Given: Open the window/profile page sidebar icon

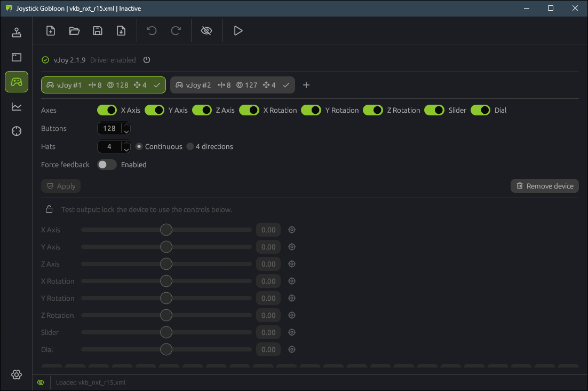Looking at the screenshot, I should tap(17, 57).
